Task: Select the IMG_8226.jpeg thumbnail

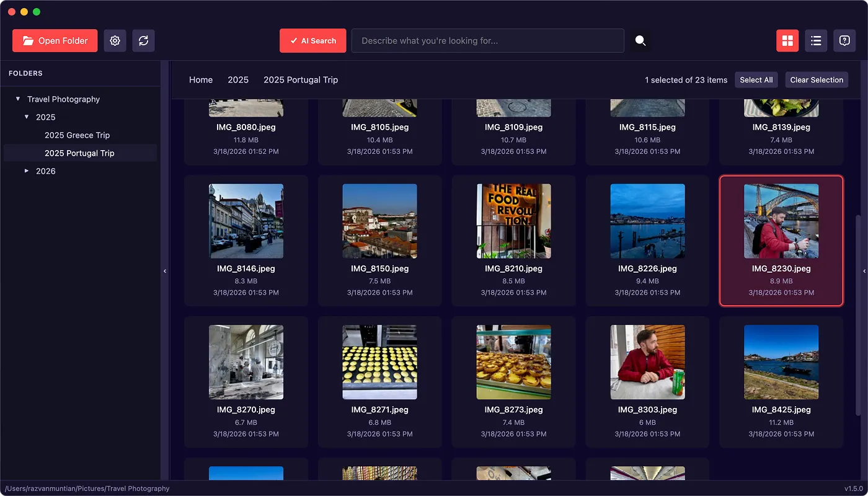Action: point(648,221)
